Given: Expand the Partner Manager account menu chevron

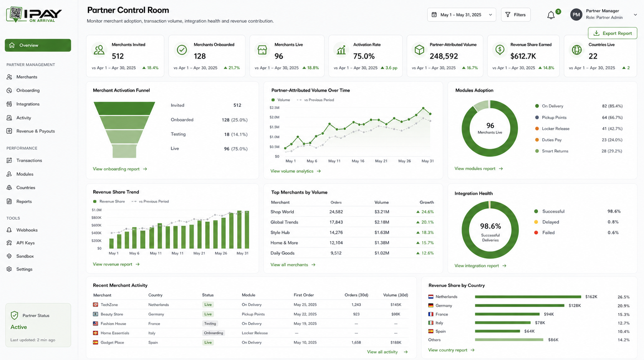Looking at the screenshot, I should 635,15.
